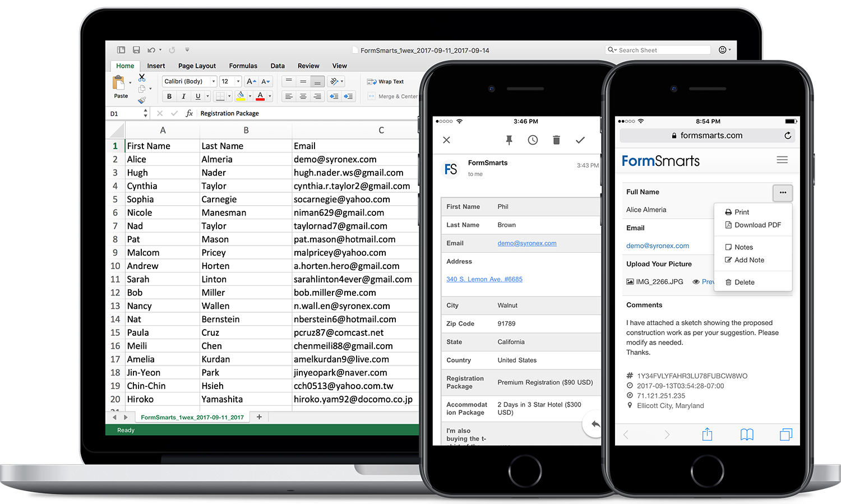The width and height of the screenshot is (841, 504).
Task: Click the fx insert function icon
Action: 190,113
